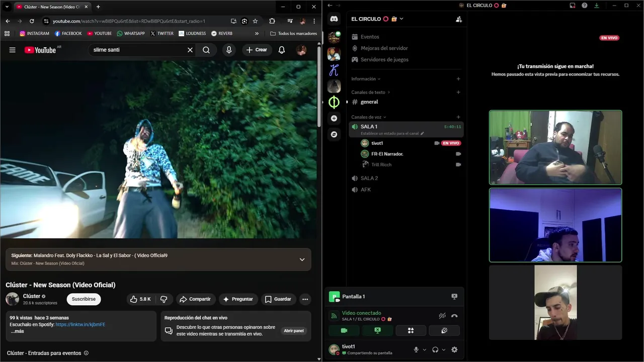Open Discord user settings gear
Image resolution: width=644 pixels, height=362 pixels.
(x=454, y=349)
